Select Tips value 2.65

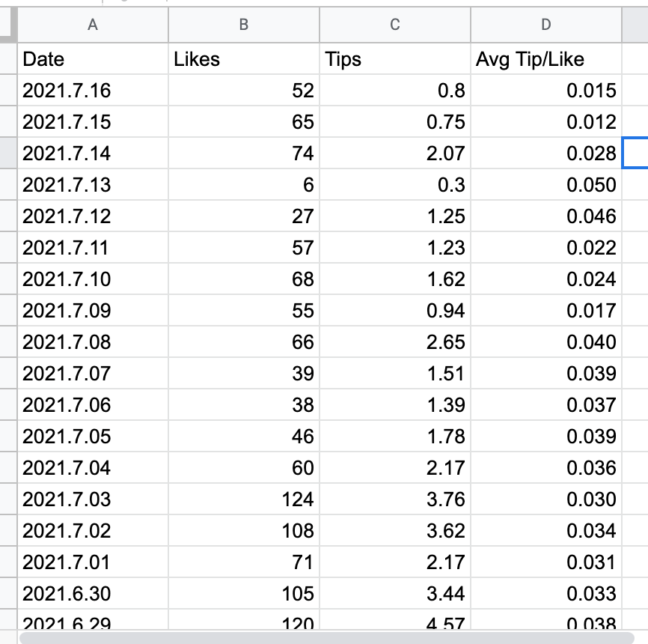(395, 341)
